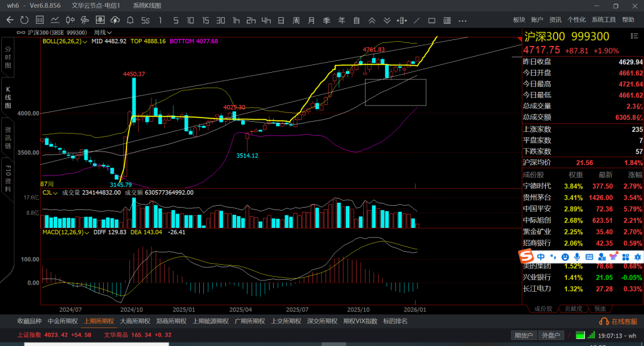
Task: Expand the BOLL(26,26,2) indicator dropdown
Action: tap(85, 42)
